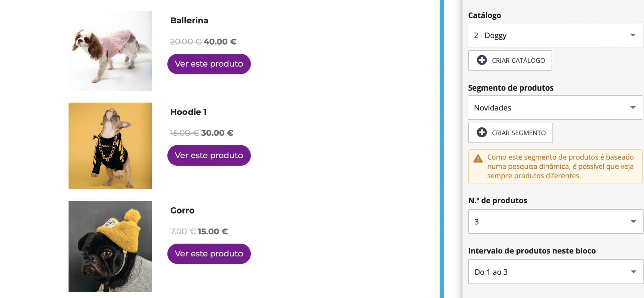The height and width of the screenshot is (298, 644).
Task: Click the CRIAR CATÁLOGO button
Action: coord(510,60)
